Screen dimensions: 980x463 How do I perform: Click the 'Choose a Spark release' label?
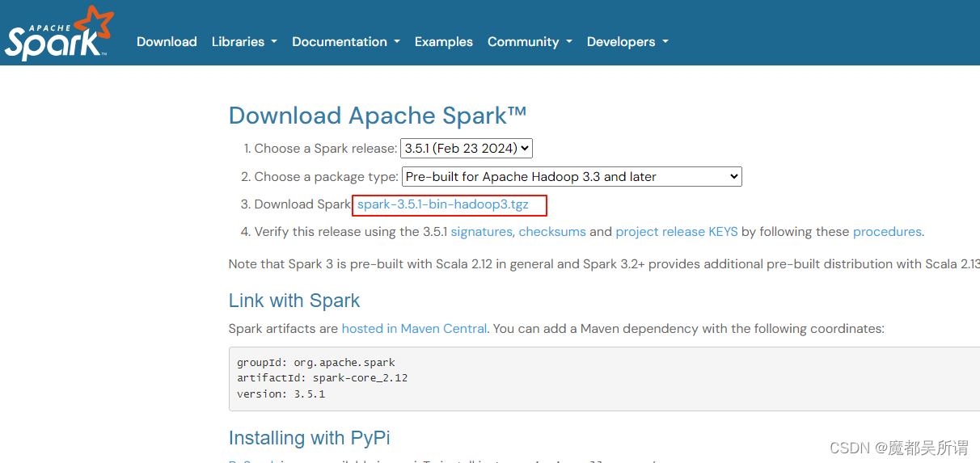pyautogui.click(x=326, y=149)
